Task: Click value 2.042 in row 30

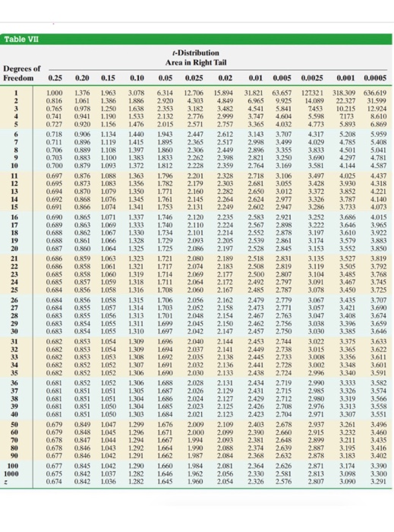Action: pos(195,331)
